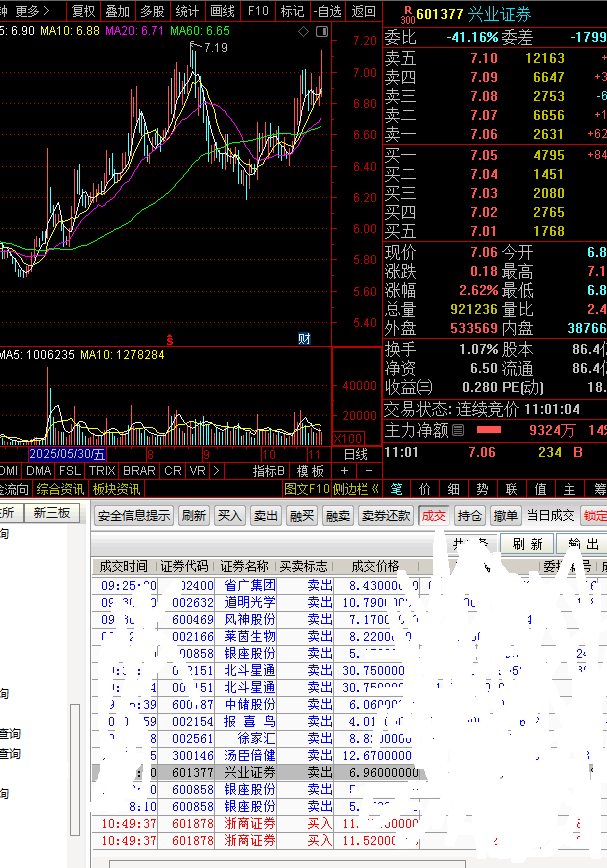Click 复权 toolbar button

(x=83, y=11)
